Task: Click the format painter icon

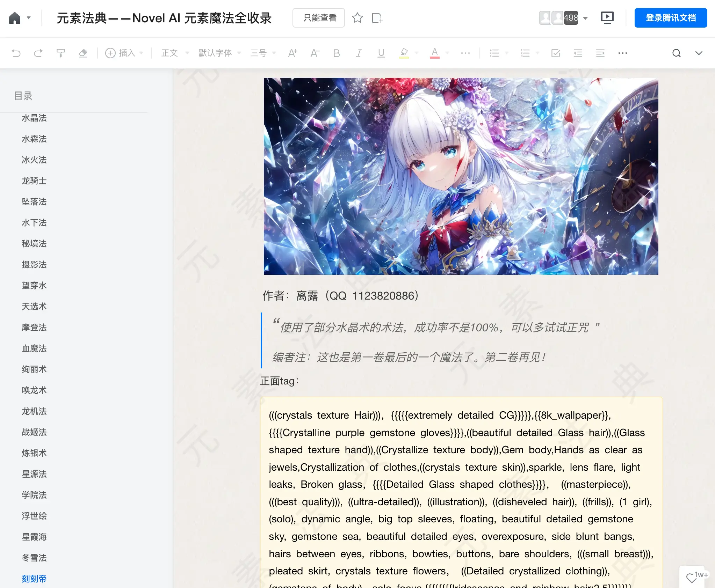Action: (60, 53)
